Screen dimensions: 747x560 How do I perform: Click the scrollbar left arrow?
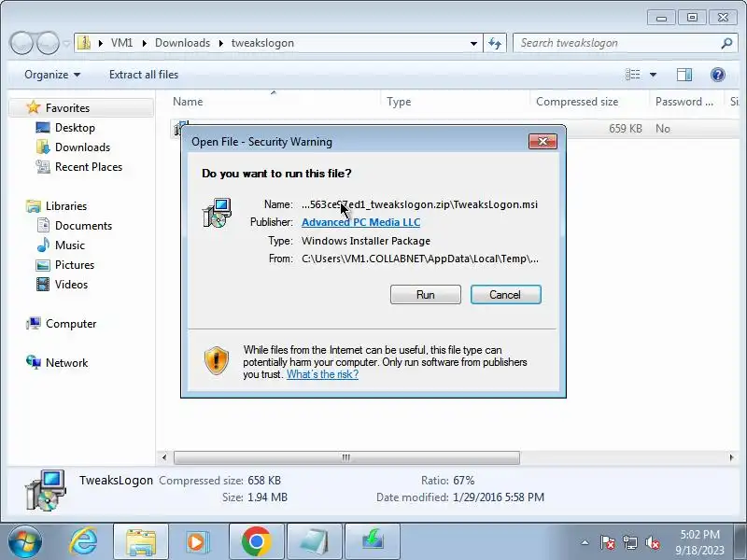pyautogui.click(x=164, y=457)
